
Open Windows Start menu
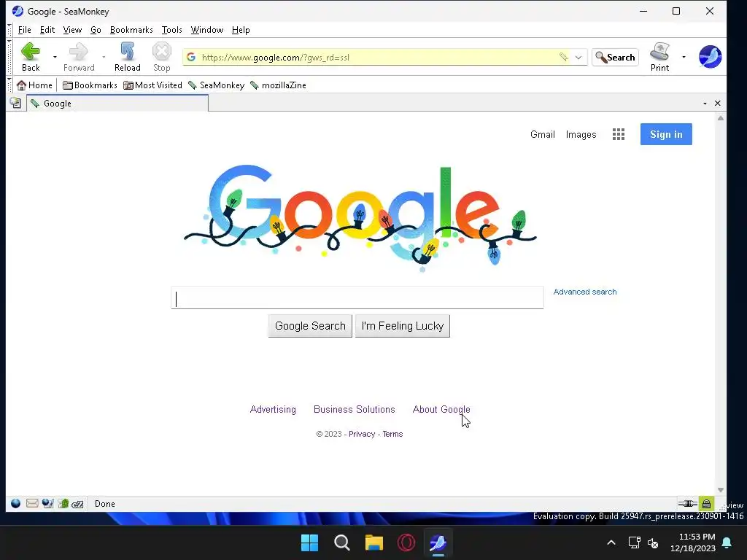[309, 542]
